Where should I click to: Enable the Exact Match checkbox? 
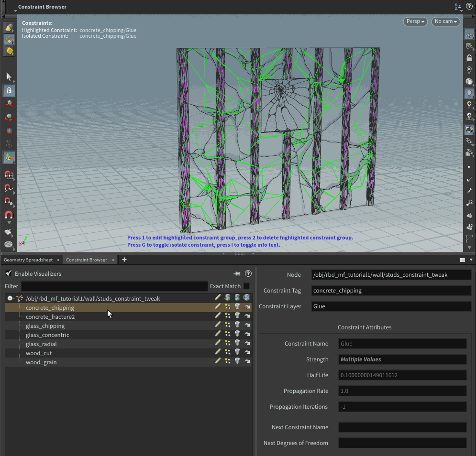coord(246,286)
